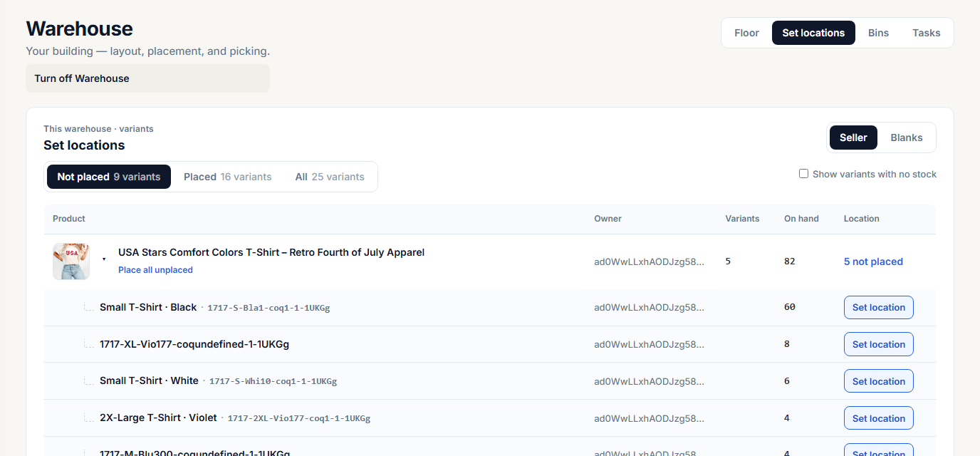The height and width of the screenshot is (456, 980).
Task: Click the Location column header
Action: (x=862, y=219)
